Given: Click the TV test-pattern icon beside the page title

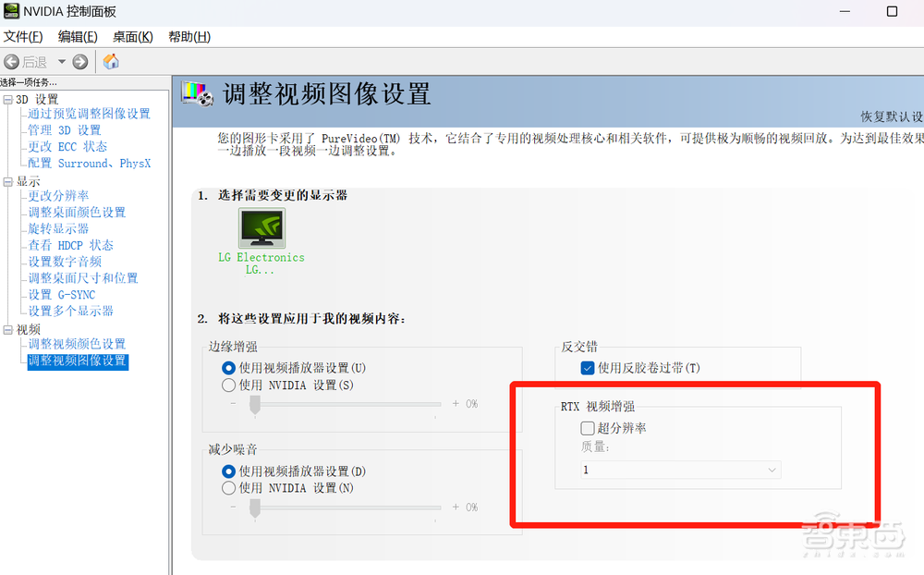Looking at the screenshot, I should click(x=196, y=92).
